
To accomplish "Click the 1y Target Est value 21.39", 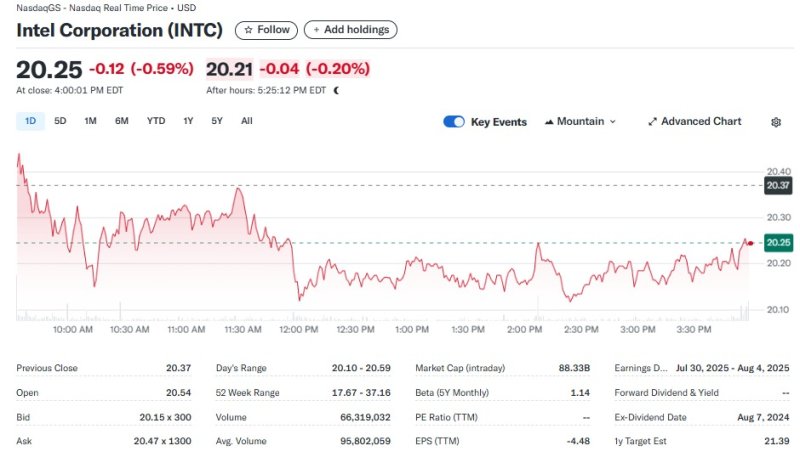I will [x=777, y=441].
